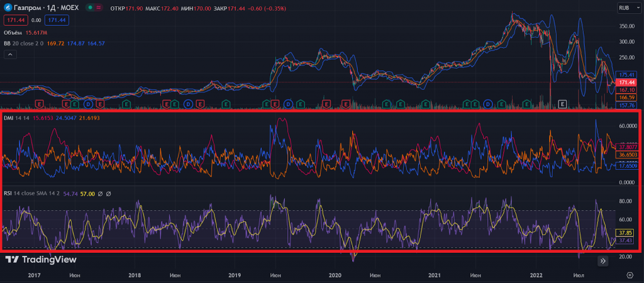This screenshot has height=283, width=644.
Task: Open the RUB currency dropdown
Action: [x=624, y=8]
